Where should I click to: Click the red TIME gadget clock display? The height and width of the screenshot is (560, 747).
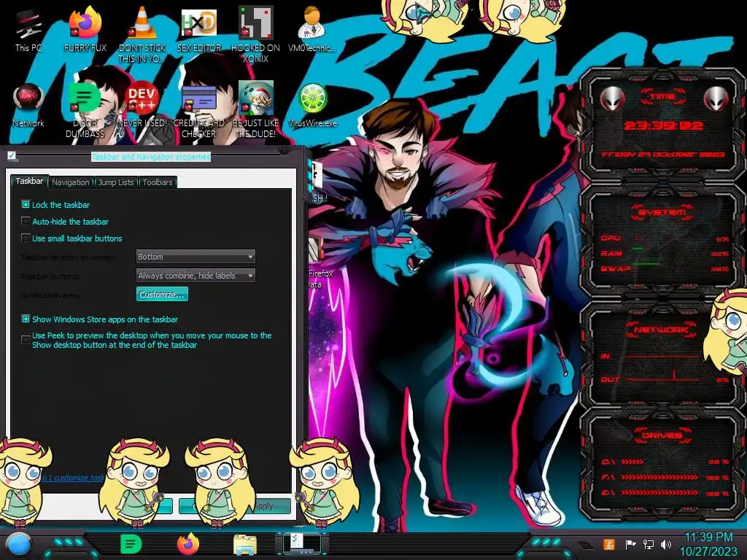[x=663, y=125]
